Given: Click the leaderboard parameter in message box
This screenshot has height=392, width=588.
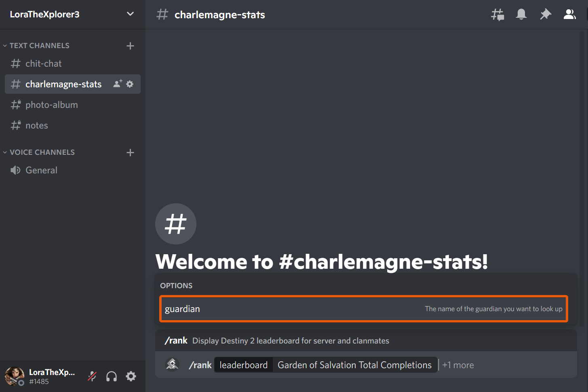Looking at the screenshot, I should pos(243,365).
